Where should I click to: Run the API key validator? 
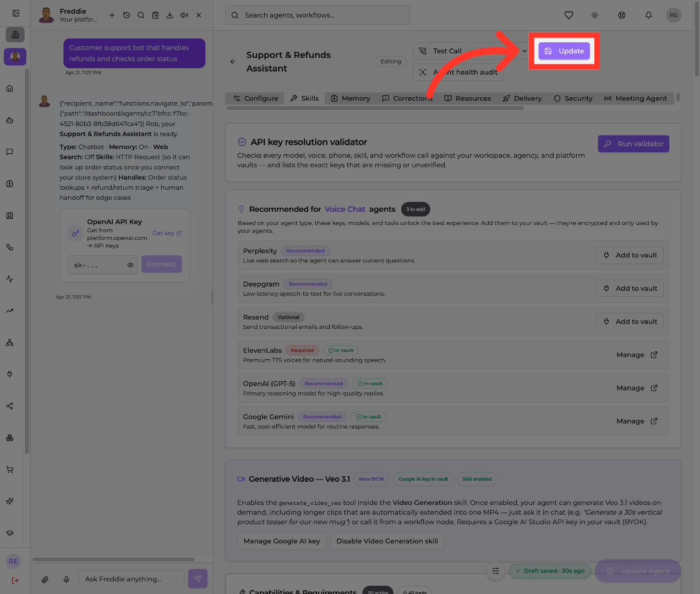633,144
